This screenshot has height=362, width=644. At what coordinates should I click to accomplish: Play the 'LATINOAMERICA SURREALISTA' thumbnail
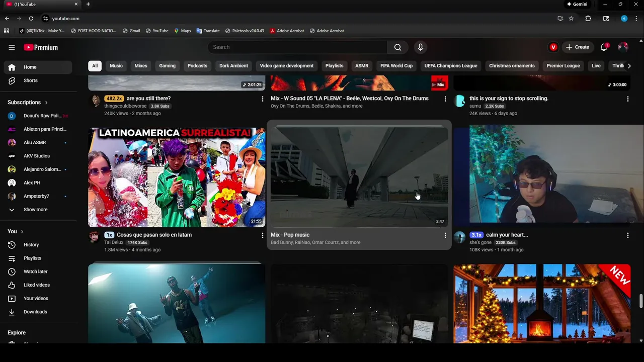pyautogui.click(x=177, y=177)
